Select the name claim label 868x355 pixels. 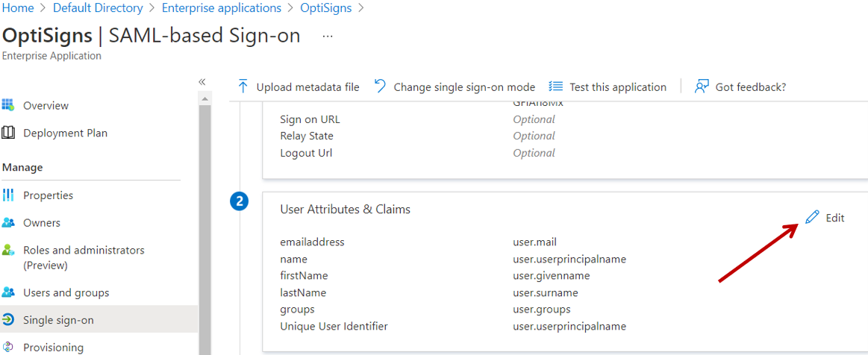tap(294, 259)
